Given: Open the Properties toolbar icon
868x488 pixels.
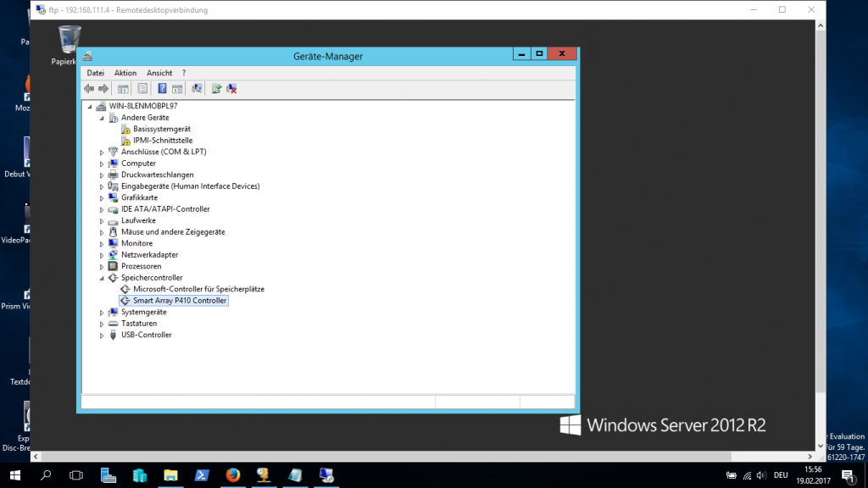Looking at the screenshot, I should [142, 88].
